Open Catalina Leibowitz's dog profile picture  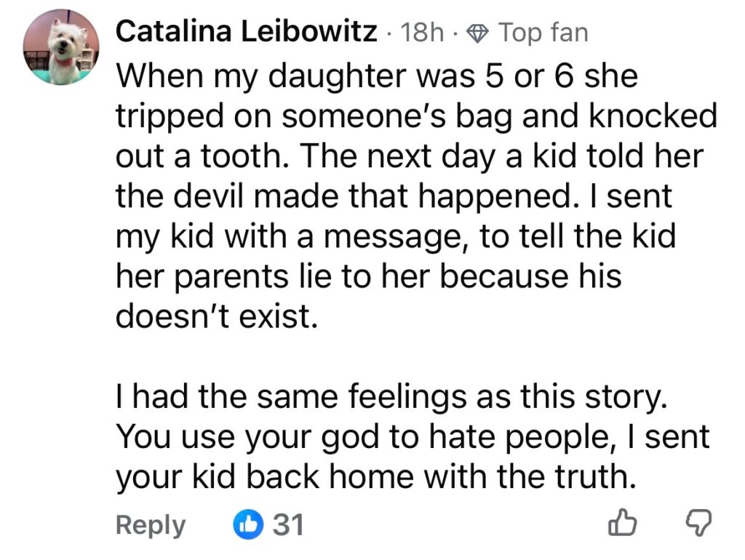pyautogui.click(x=61, y=48)
